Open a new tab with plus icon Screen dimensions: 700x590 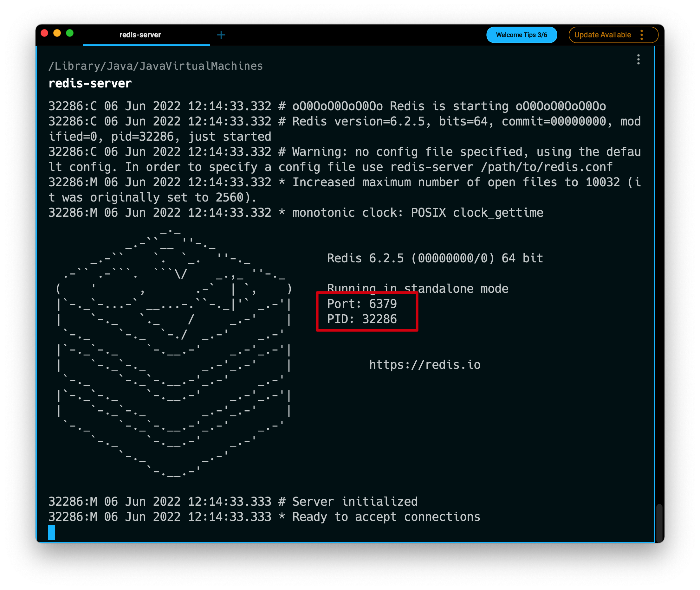coord(221,35)
